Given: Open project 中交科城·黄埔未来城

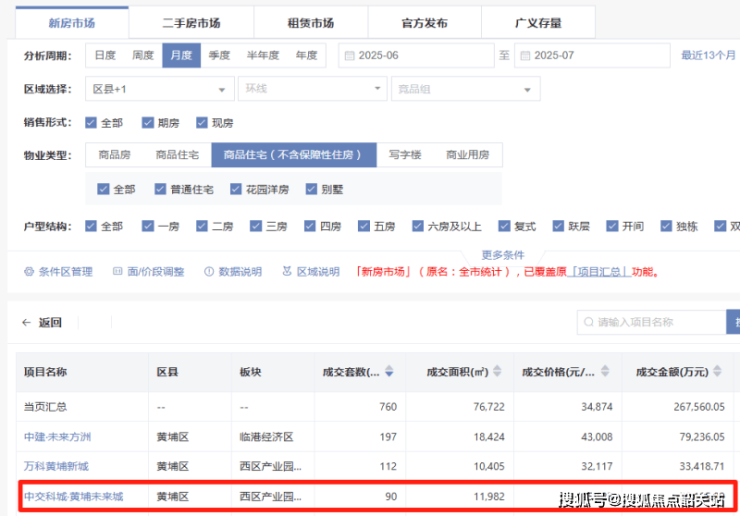Looking at the screenshot, I should [x=74, y=497].
